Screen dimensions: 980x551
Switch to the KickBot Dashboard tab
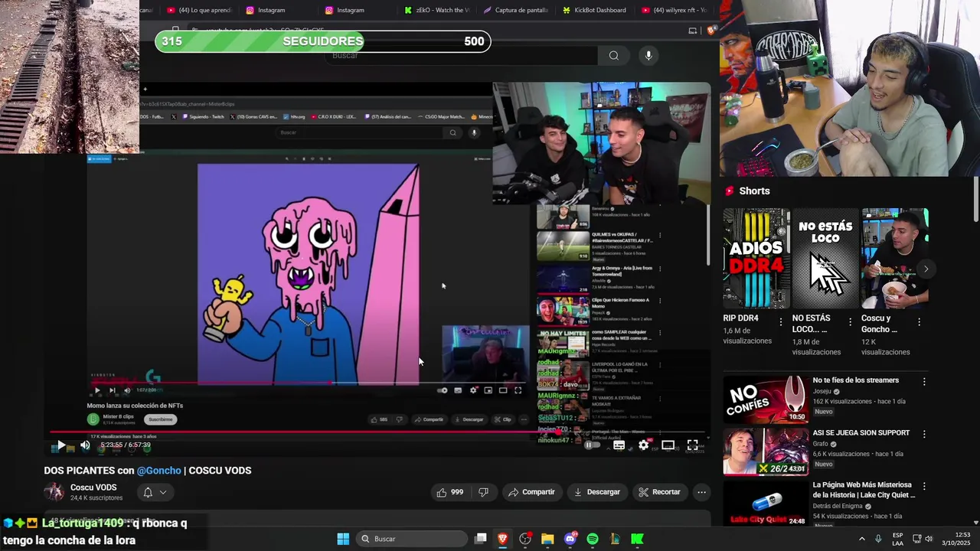pyautogui.click(x=594, y=10)
